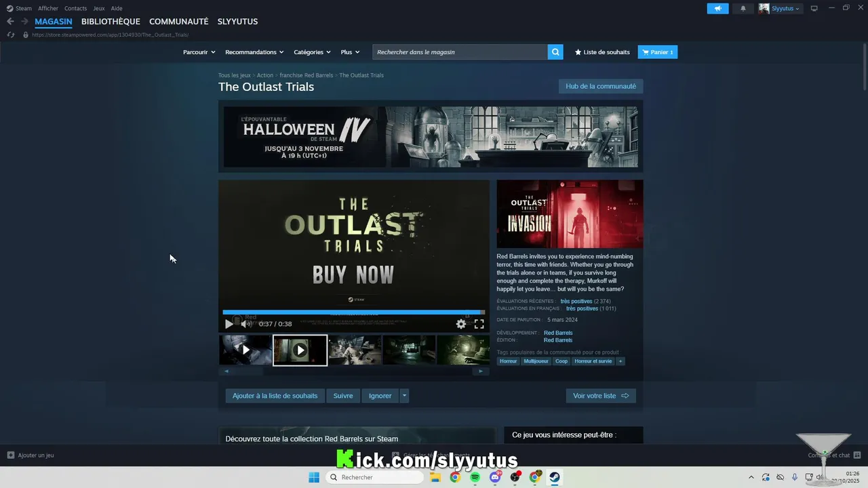
Task: Expand the Parcourir menu
Action: [199, 52]
